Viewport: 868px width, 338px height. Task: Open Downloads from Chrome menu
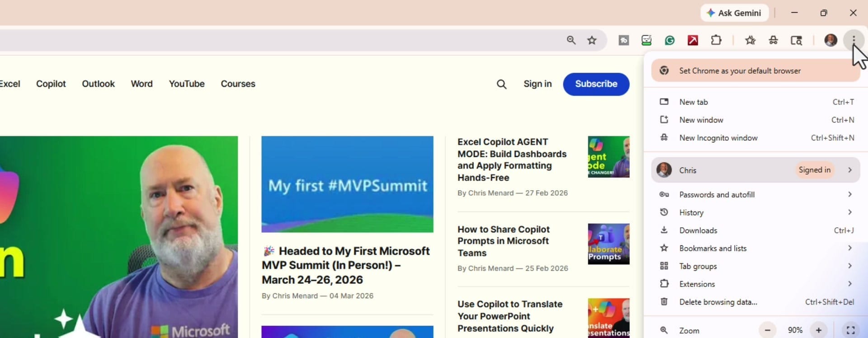click(755, 230)
